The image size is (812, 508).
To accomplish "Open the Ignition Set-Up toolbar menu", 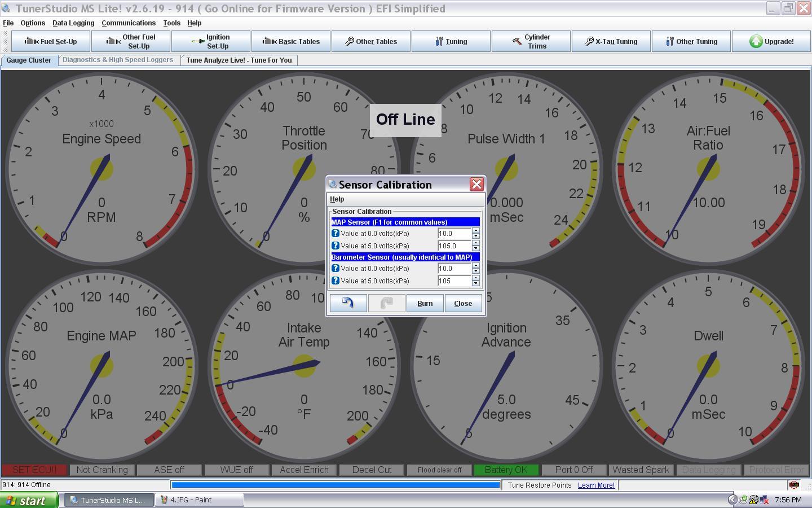I will (211, 41).
